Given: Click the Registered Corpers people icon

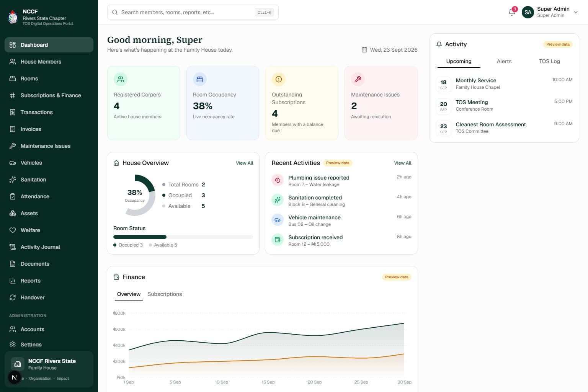Looking at the screenshot, I should coord(121,79).
